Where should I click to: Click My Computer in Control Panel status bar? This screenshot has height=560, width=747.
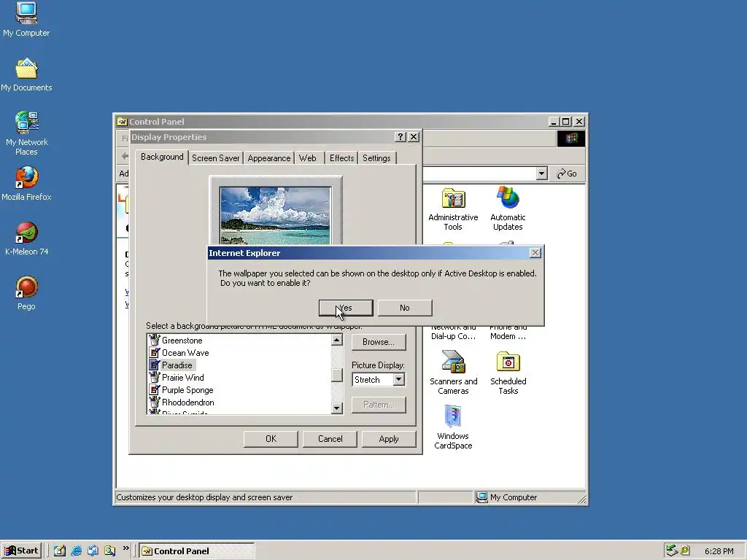click(x=507, y=497)
